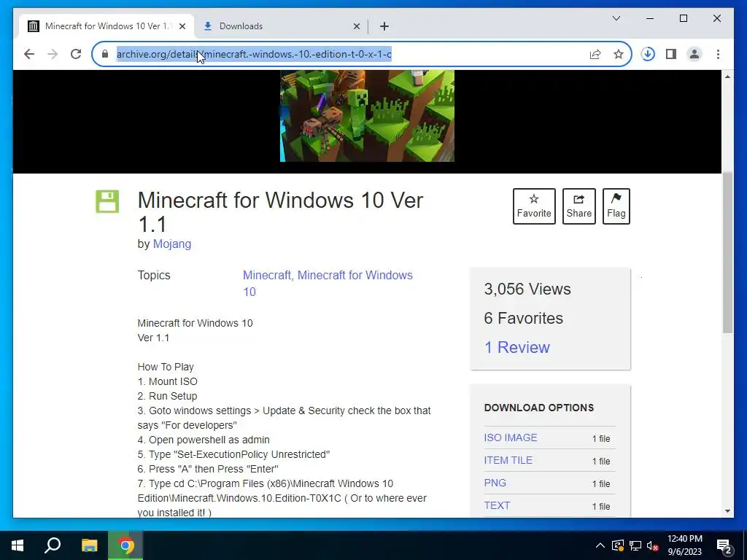This screenshot has height=560, width=747.
Task: Click the "DOWNLOAD OPTIONS" heading
Action: (x=539, y=408)
